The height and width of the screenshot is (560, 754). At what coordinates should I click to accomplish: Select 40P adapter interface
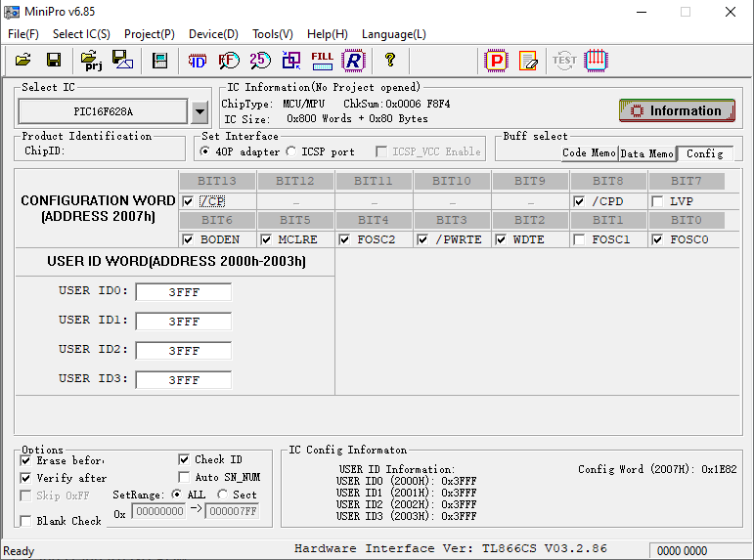(204, 151)
